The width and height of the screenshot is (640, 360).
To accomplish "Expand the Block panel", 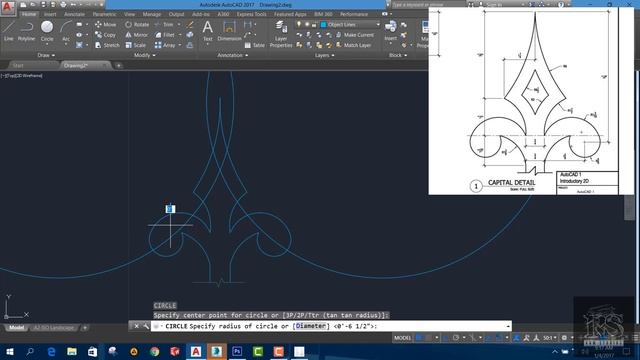I will tap(398, 55).
